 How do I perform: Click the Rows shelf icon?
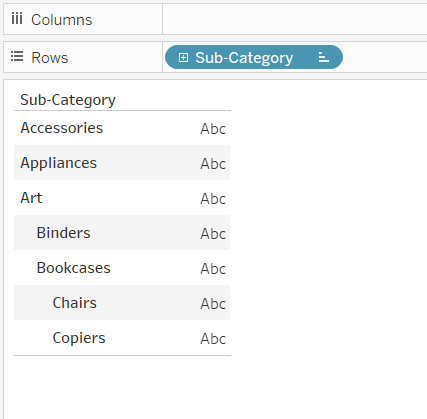coord(17,56)
